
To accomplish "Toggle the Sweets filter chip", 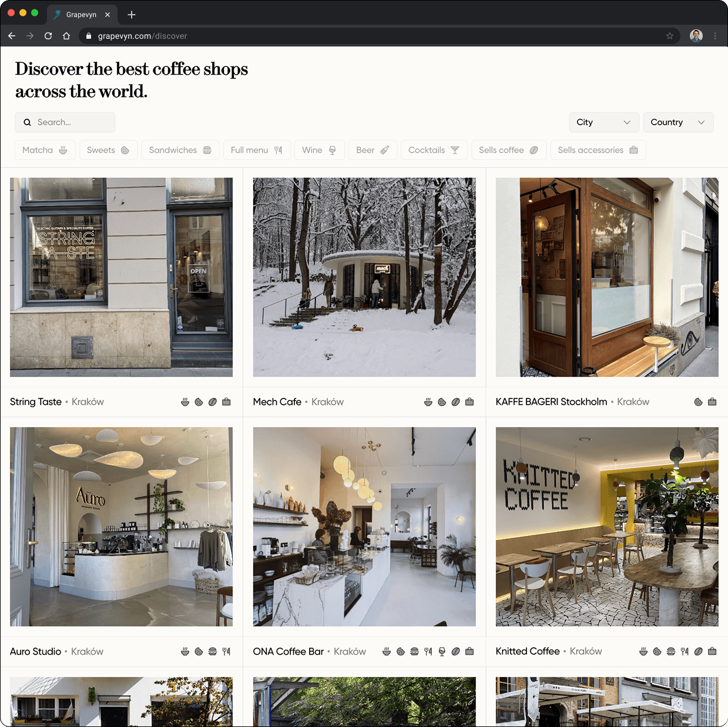I will point(108,150).
